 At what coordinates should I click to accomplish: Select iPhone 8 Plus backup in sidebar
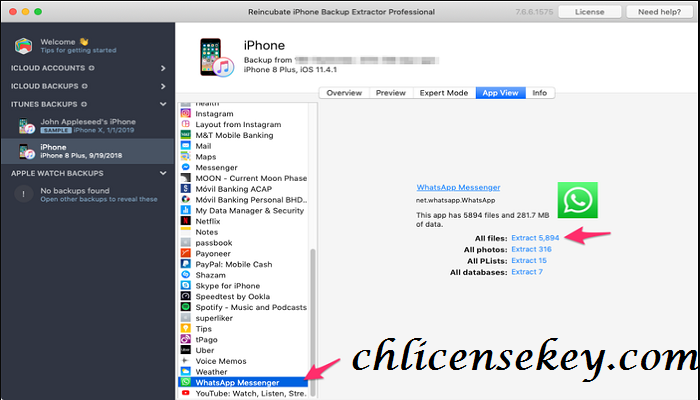click(88, 151)
